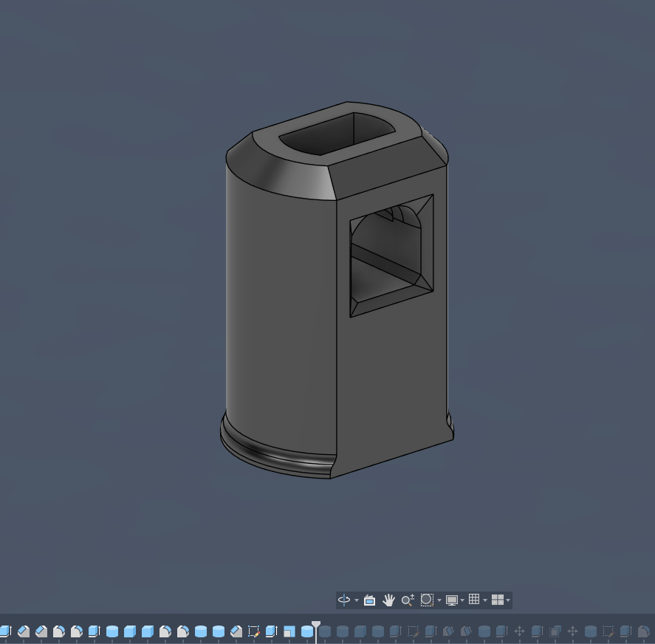The height and width of the screenshot is (644, 655).
Task: Select the last feature at timeline's right end
Action: click(644, 631)
